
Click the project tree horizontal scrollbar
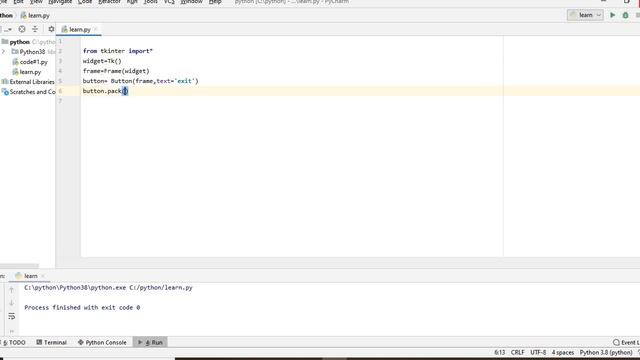(19, 266)
